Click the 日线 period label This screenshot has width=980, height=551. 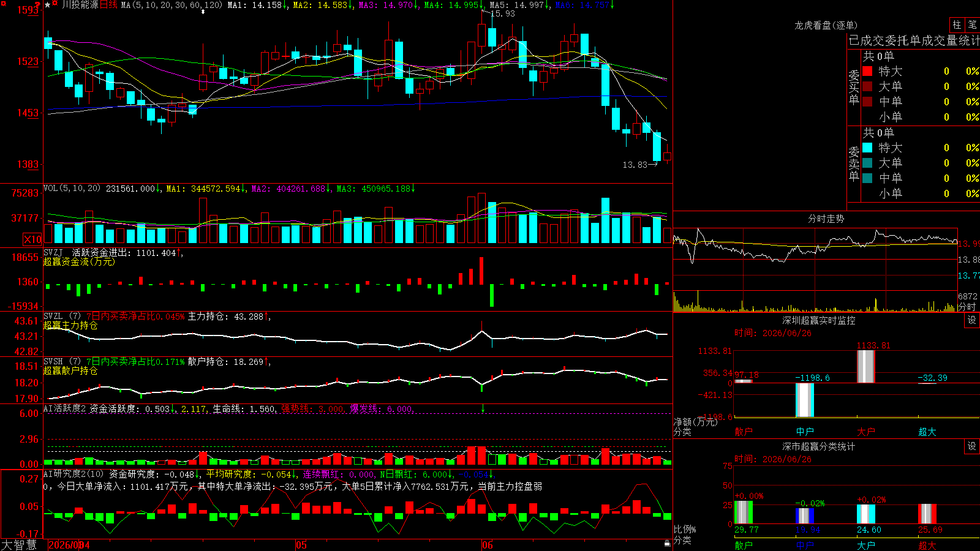pyautogui.click(x=108, y=5)
